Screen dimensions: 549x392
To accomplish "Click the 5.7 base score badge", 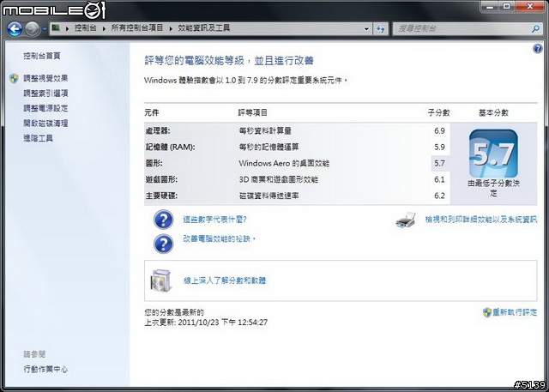I will point(493,154).
